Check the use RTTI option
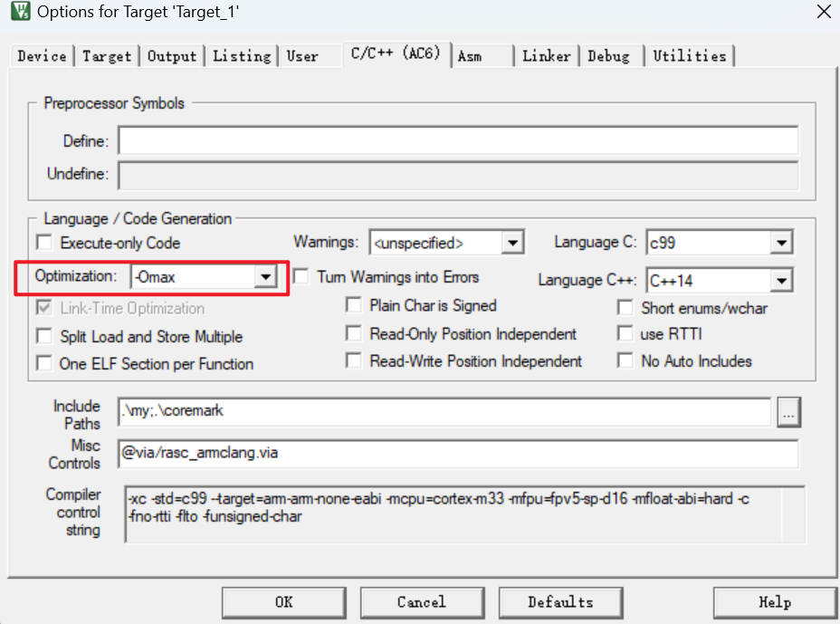840x624 pixels. pos(625,333)
